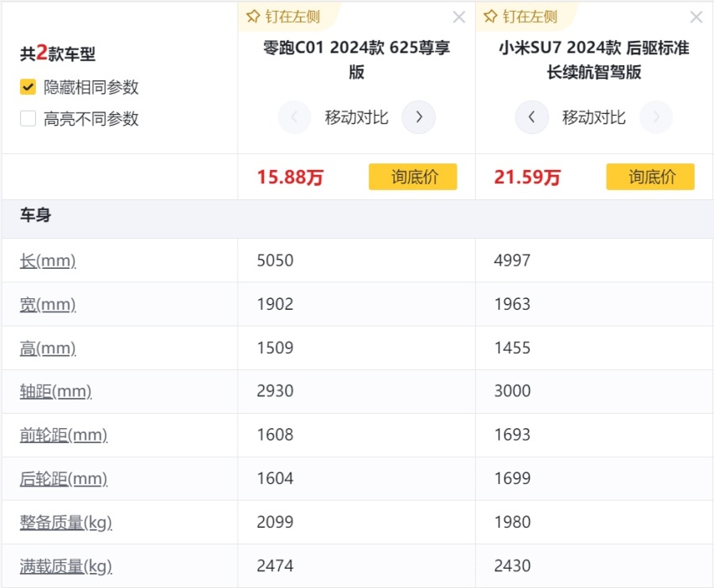This screenshot has height=588, width=714.
Task: Click the 1963 width value
Action: tap(512, 304)
